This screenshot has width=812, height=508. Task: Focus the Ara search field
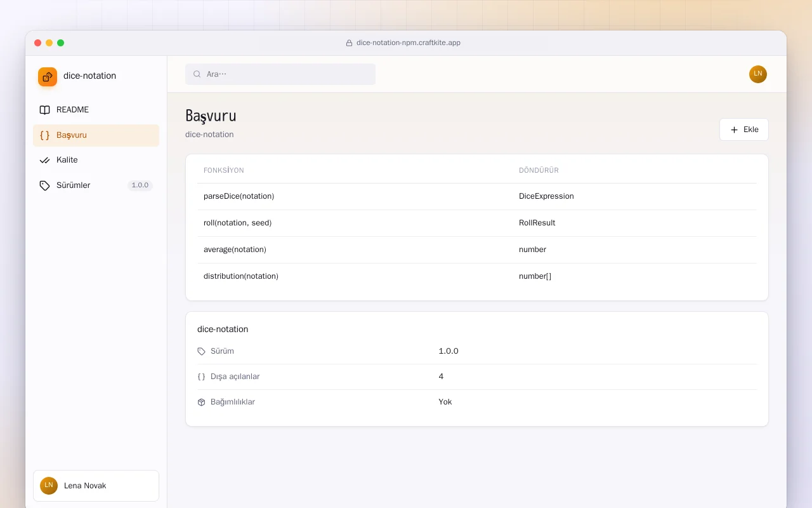click(280, 74)
